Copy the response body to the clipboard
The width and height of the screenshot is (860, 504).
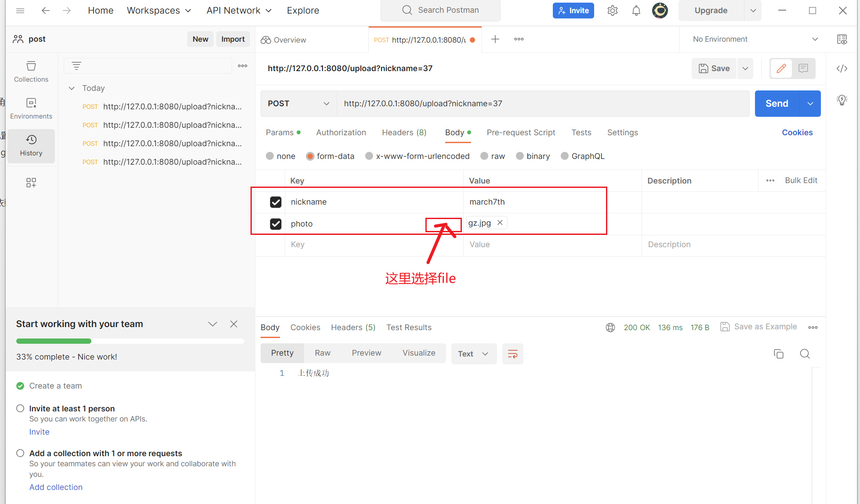pos(778,354)
